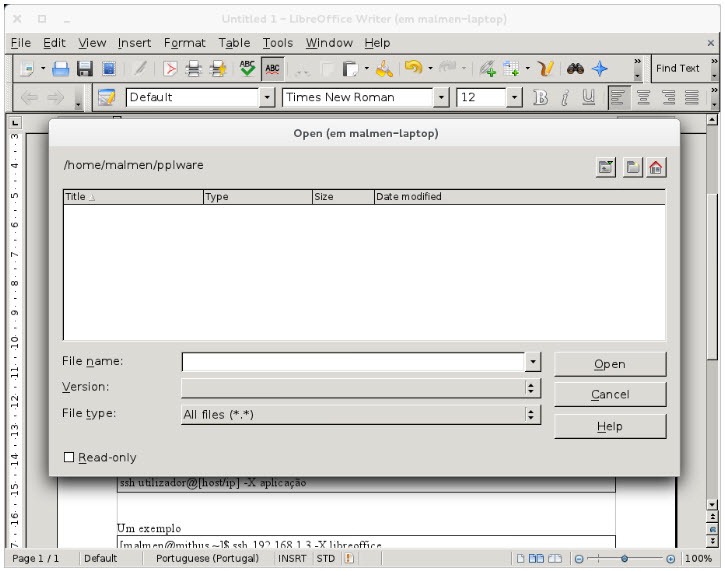The height and width of the screenshot is (571, 725).
Task: Click the Cancel button in dialog
Action: (x=610, y=394)
